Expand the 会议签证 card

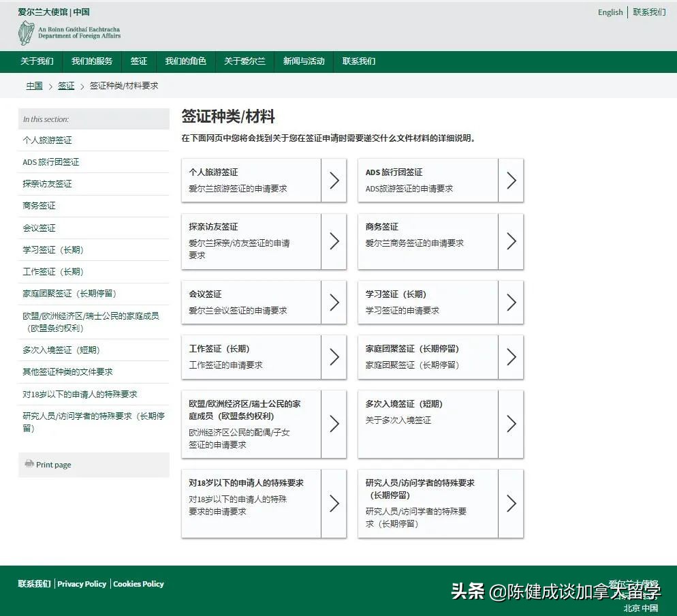[264, 302]
